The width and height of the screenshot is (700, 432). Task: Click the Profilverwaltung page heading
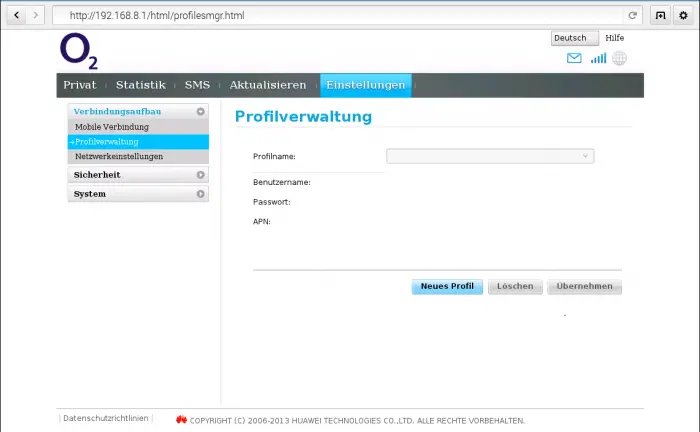click(304, 117)
